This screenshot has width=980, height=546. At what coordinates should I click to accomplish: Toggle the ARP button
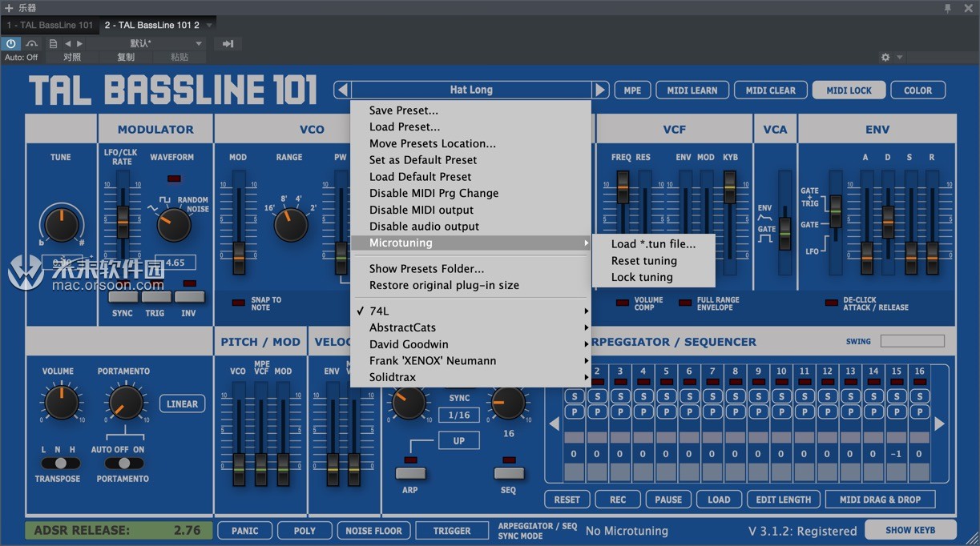tap(410, 473)
